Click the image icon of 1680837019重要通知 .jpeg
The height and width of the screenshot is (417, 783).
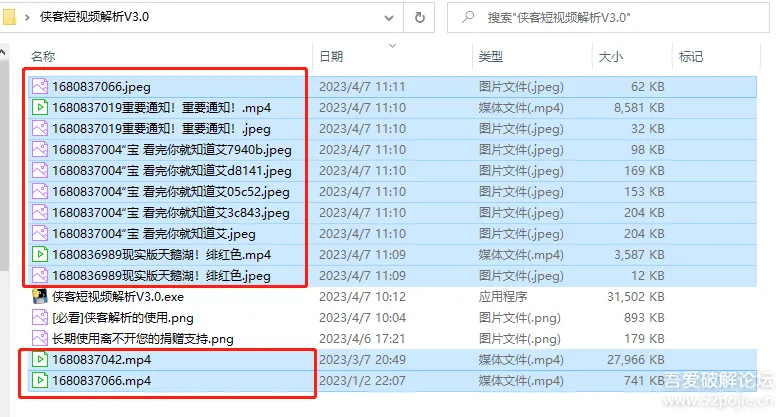coord(40,128)
